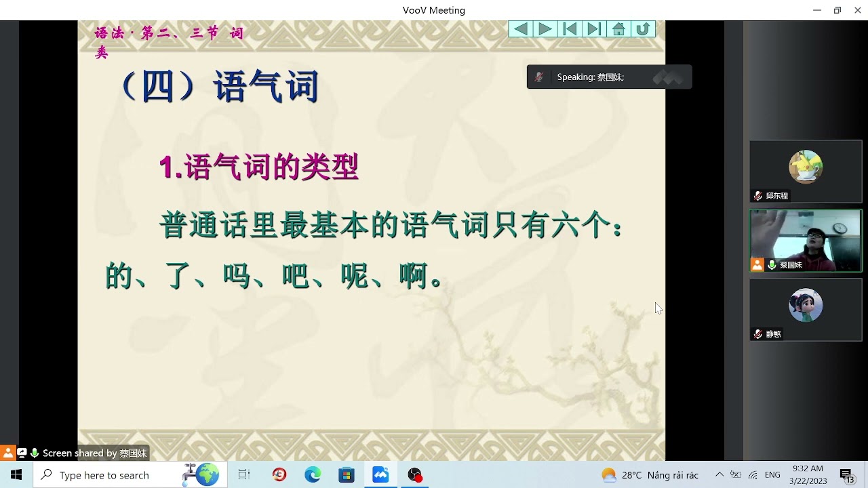Advance to next slide with right arrow button

pyautogui.click(x=545, y=29)
